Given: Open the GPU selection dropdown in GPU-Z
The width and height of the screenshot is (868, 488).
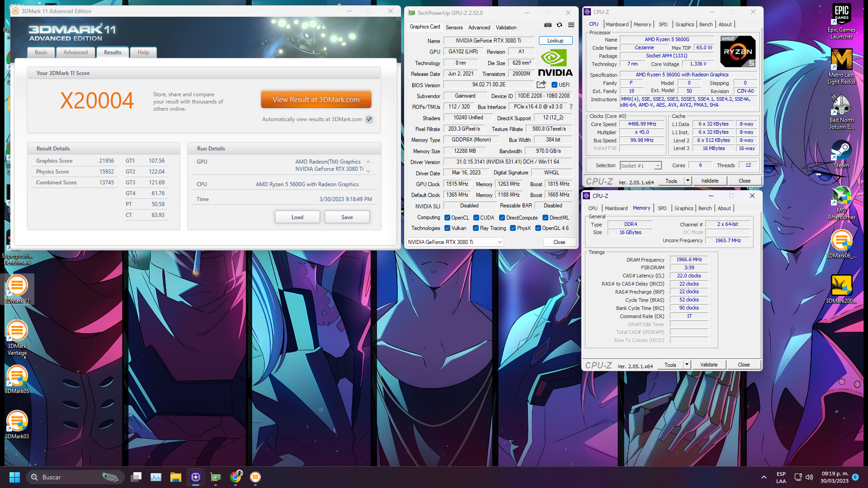Looking at the screenshot, I should click(x=455, y=242).
